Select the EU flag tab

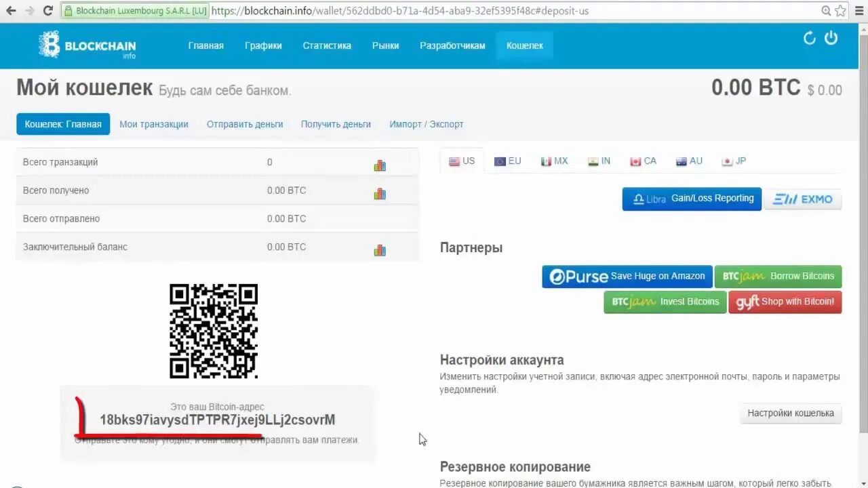tap(507, 161)
